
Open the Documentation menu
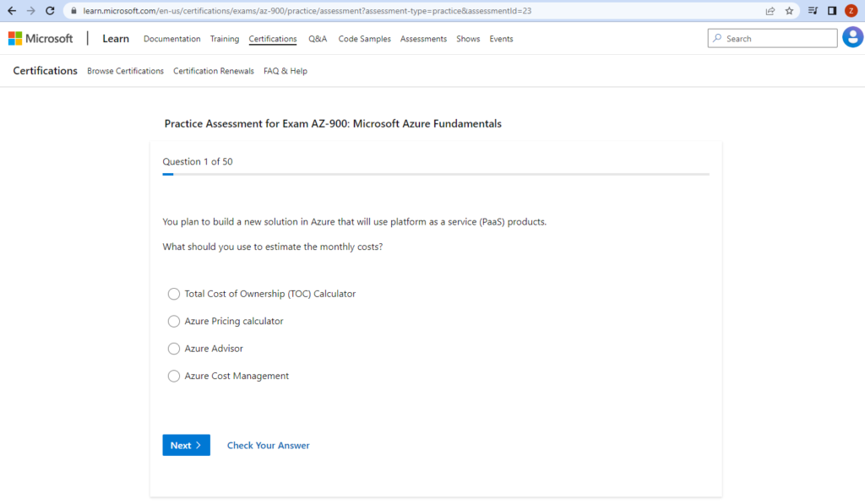tap(171, 39)
